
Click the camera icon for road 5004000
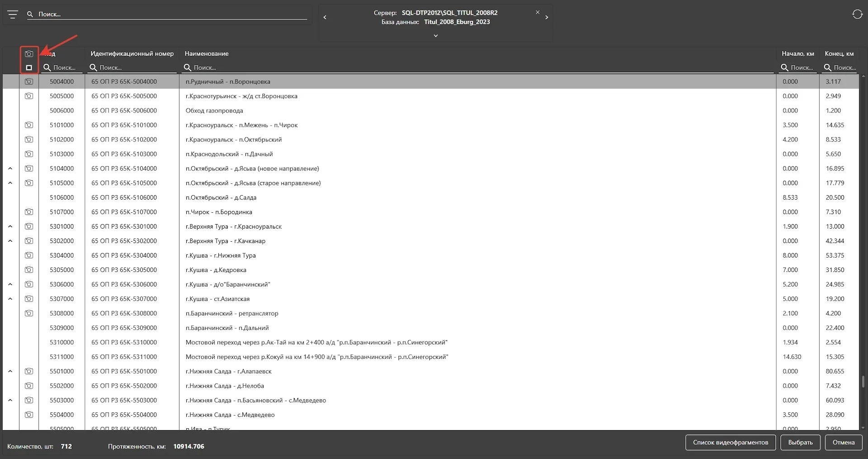point(29,82)
